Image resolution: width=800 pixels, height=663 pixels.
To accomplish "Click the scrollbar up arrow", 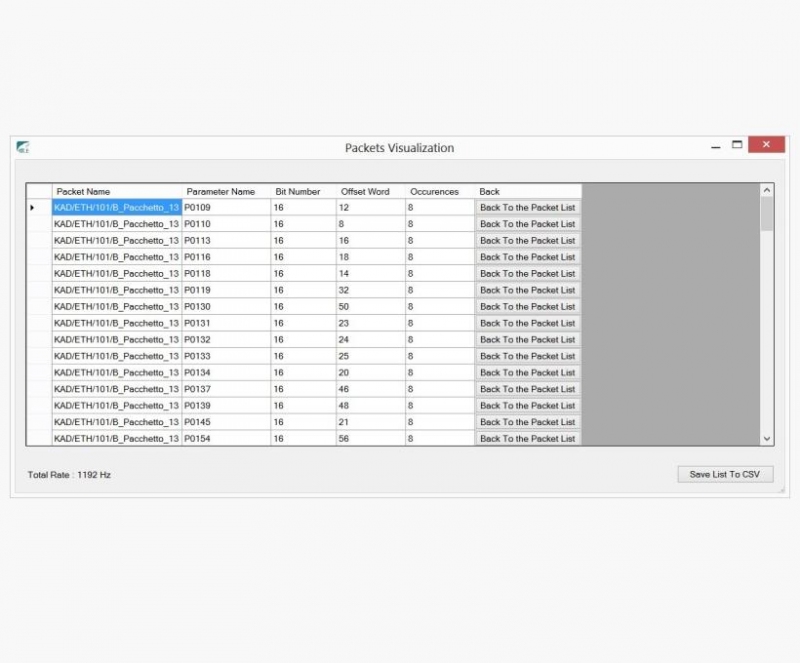I will (x=767, y=190).
